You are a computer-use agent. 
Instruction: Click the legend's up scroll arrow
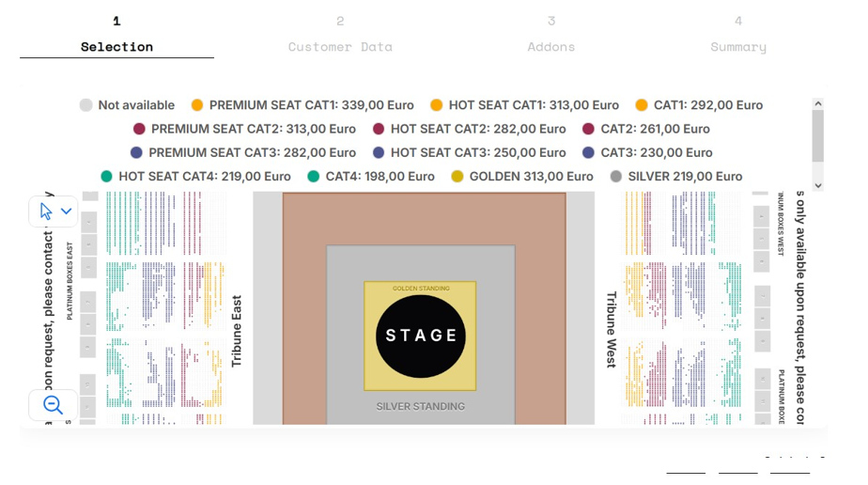pyautogui.click(x=818, y=103)
